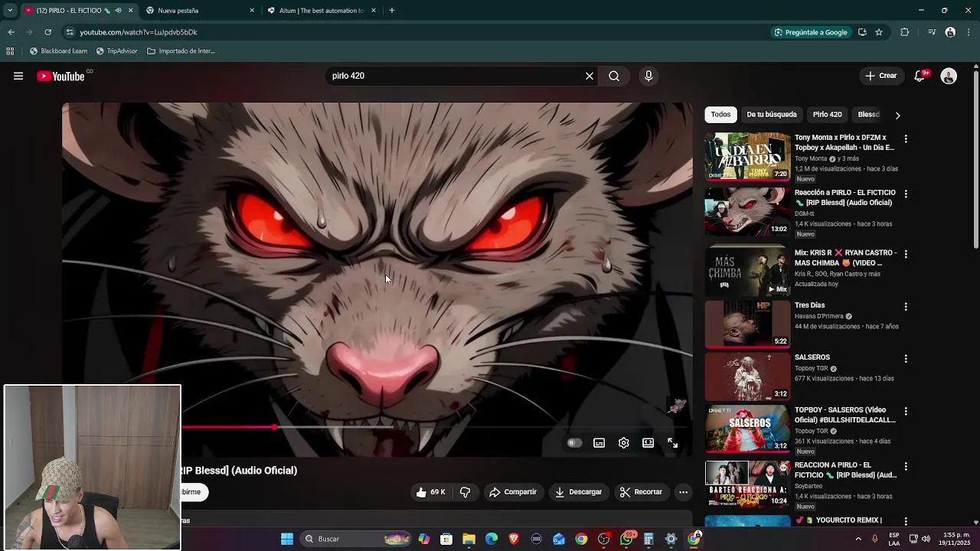
Task: Like the video with 69 K likes
Action: pyautogui.click(x=430, y=492)
